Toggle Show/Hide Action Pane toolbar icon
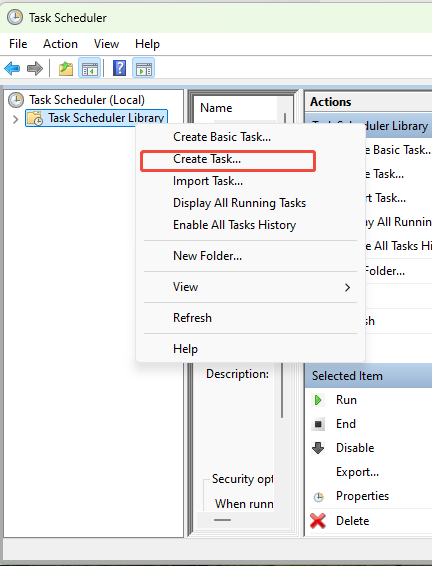 click(144, 68)
